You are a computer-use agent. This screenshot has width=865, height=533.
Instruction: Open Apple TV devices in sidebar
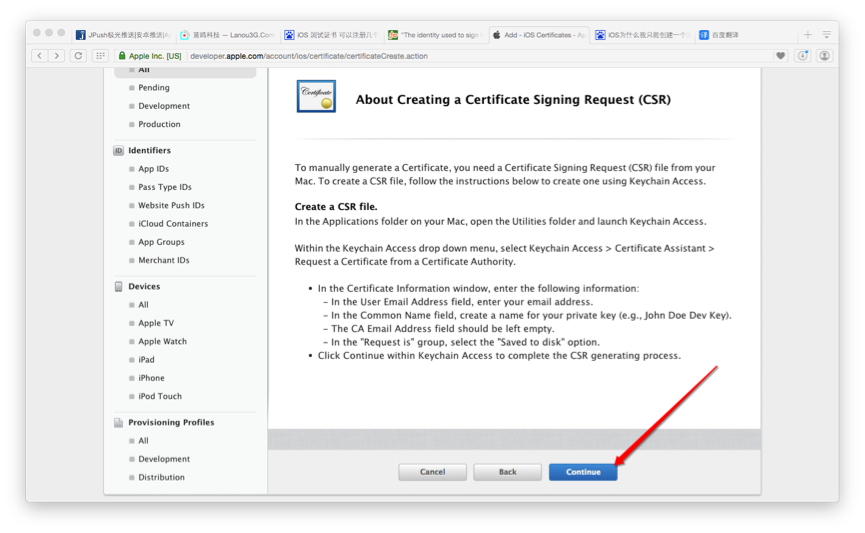click(x=156, y=323)
